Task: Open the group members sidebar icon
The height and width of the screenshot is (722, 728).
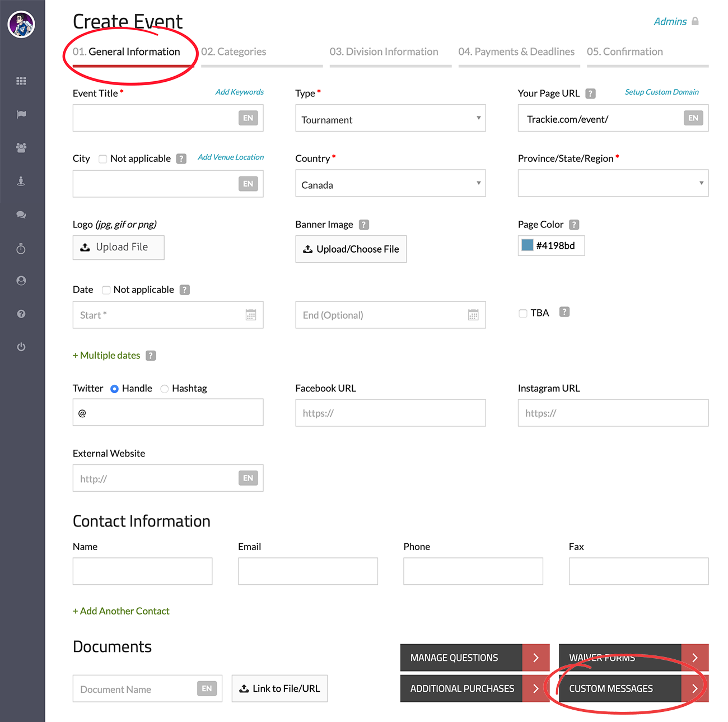Action: pos(21,148)
